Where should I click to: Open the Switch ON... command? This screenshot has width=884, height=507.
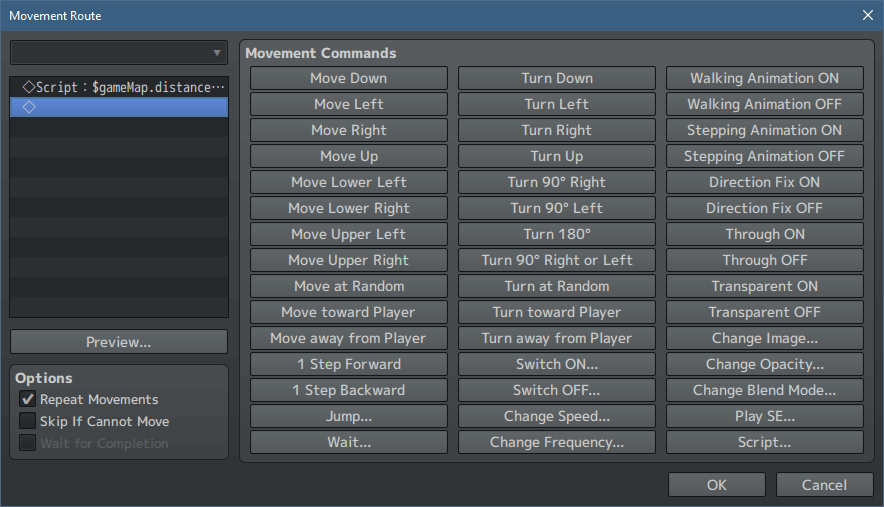pyautogui.click(x=557, y=364)
